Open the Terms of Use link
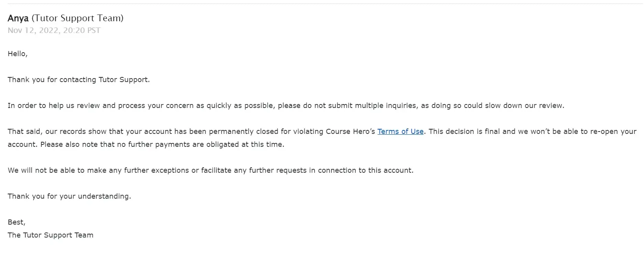 (x=400, y=132)
